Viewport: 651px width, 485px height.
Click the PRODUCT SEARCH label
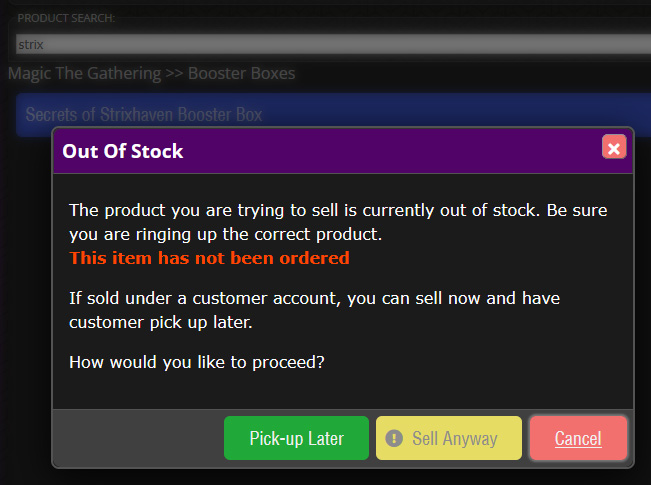pos(66,19)
